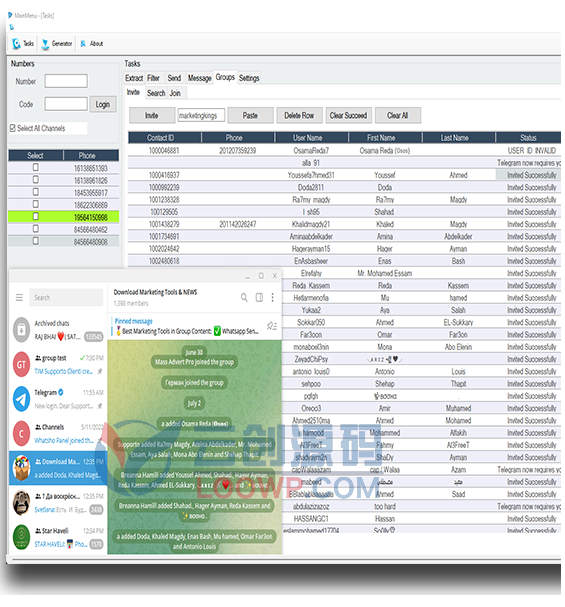Select the HASSANGC1 username cell

point(311,519)
